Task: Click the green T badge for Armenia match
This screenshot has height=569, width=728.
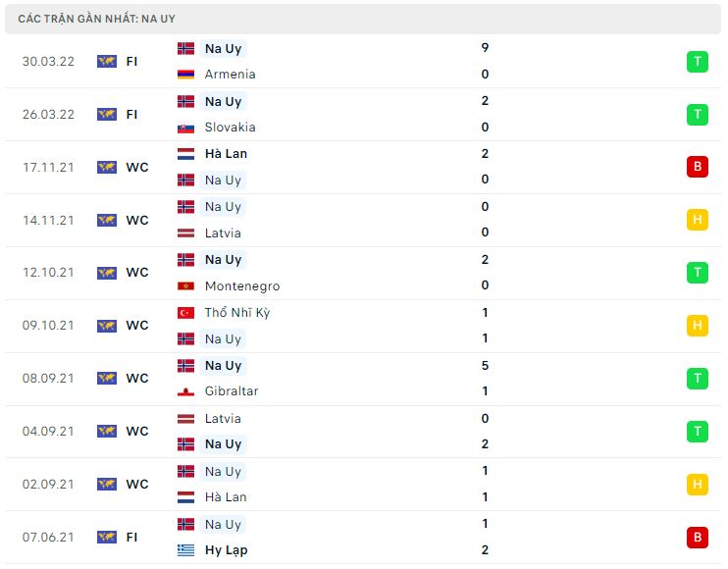Action: [698, 62]
